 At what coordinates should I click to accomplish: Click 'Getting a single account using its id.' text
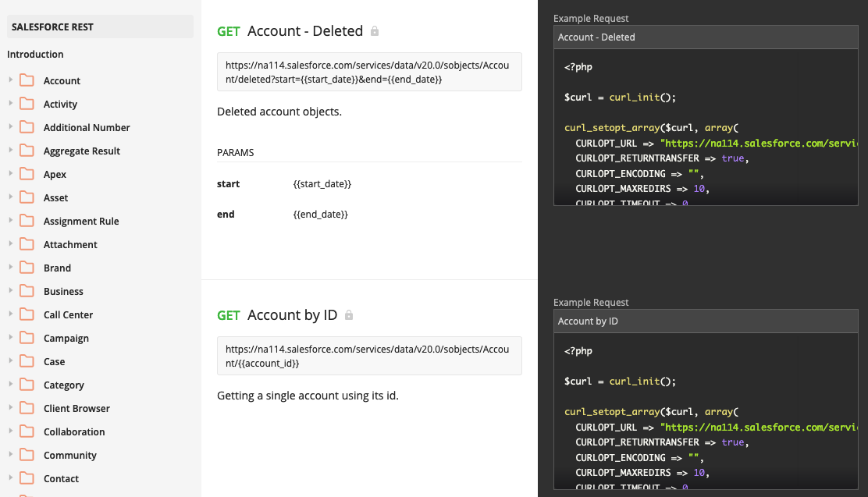(308, 396)
